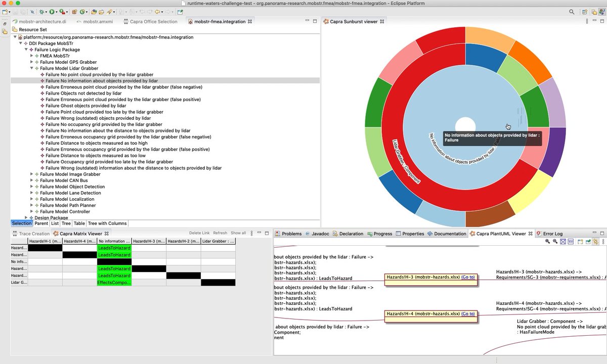The height and width of the screenshot is (364, 607).
Task: Click the Save All toolbar icon
Action: [23, 12]
